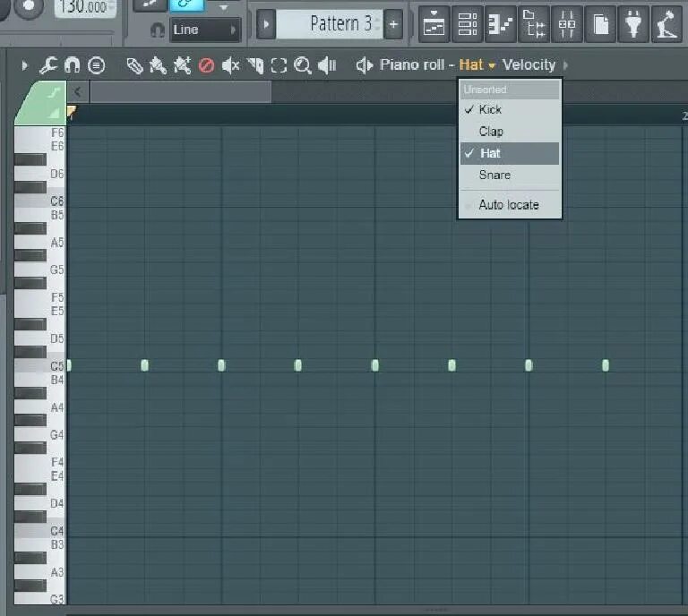Toggle piano roll snap magnet
688x616 pixels.
pyautogui.click(x=72, y=65)
